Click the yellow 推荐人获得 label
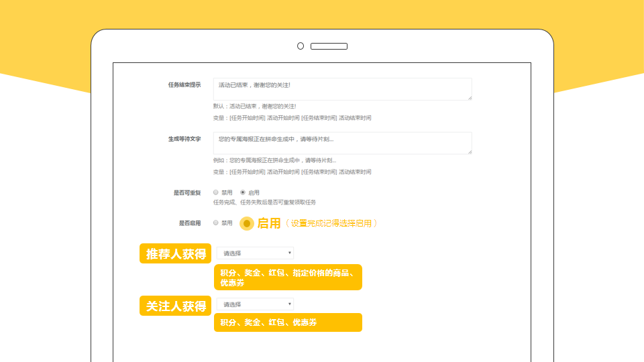 [x=176, y=254]
